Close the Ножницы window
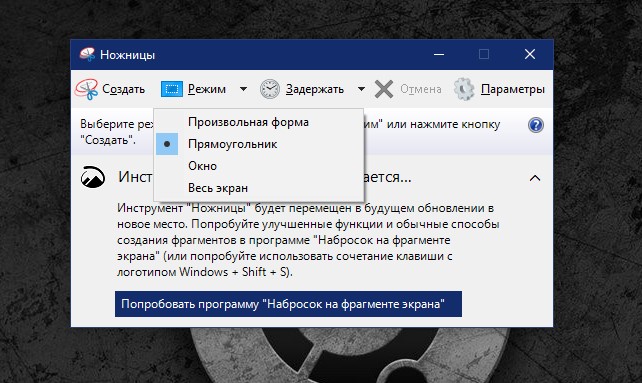Screen dimensions: 642x383 point(530,54)
